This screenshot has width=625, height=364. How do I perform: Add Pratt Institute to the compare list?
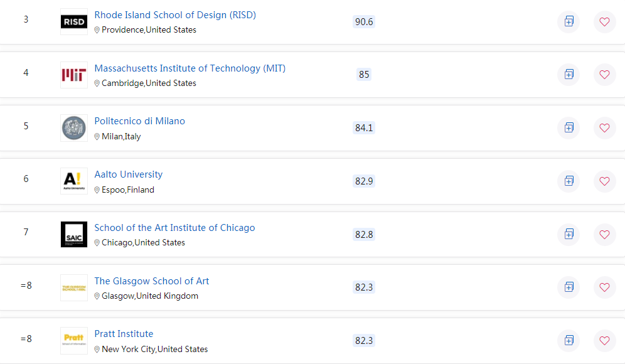click(x=569, y=340)
